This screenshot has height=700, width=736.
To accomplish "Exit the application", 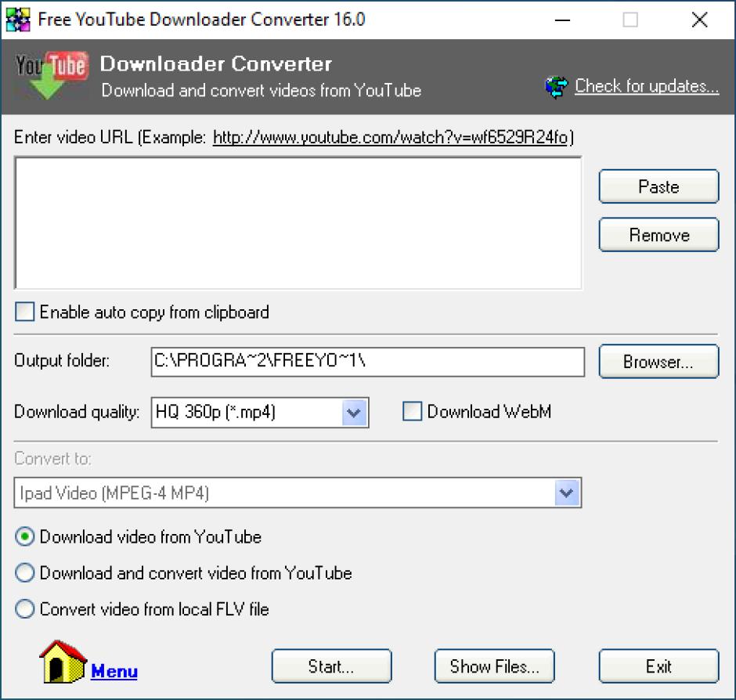I will point(658,666).
